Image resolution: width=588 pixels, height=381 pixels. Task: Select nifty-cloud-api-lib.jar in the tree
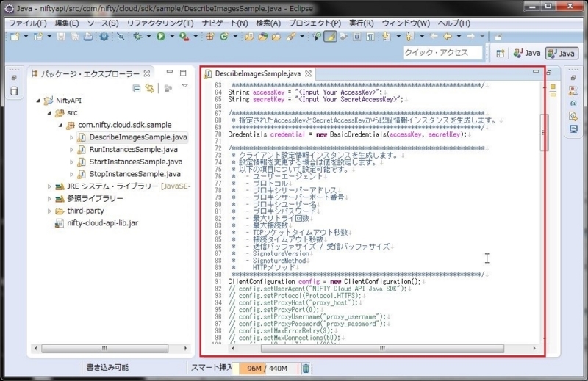(102, 223)
